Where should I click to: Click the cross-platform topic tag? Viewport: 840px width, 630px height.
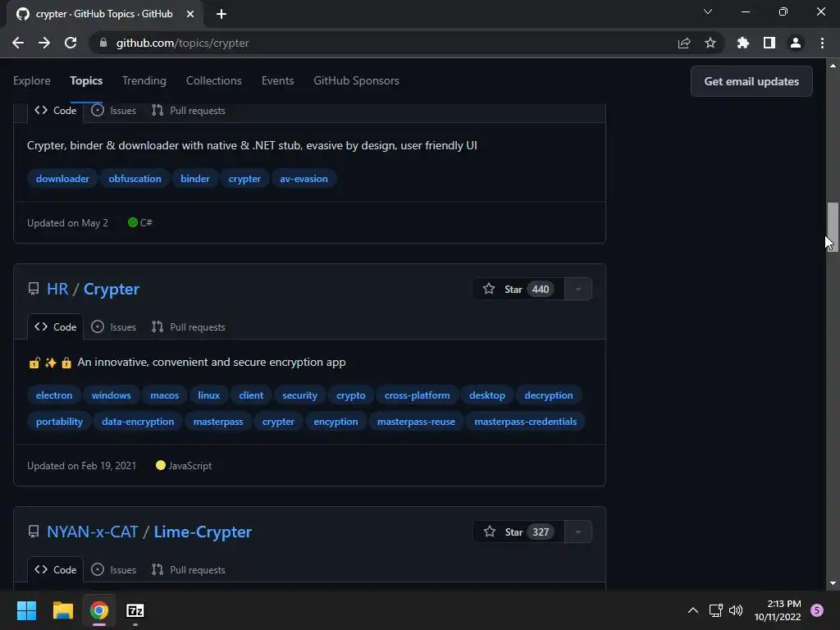418,395
